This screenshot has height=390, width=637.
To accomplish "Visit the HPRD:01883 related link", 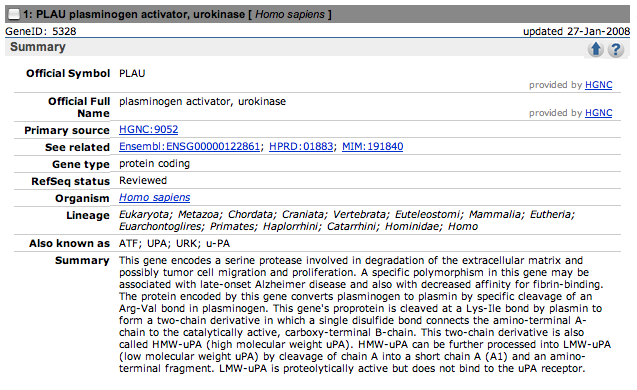I will coord(301,147).
